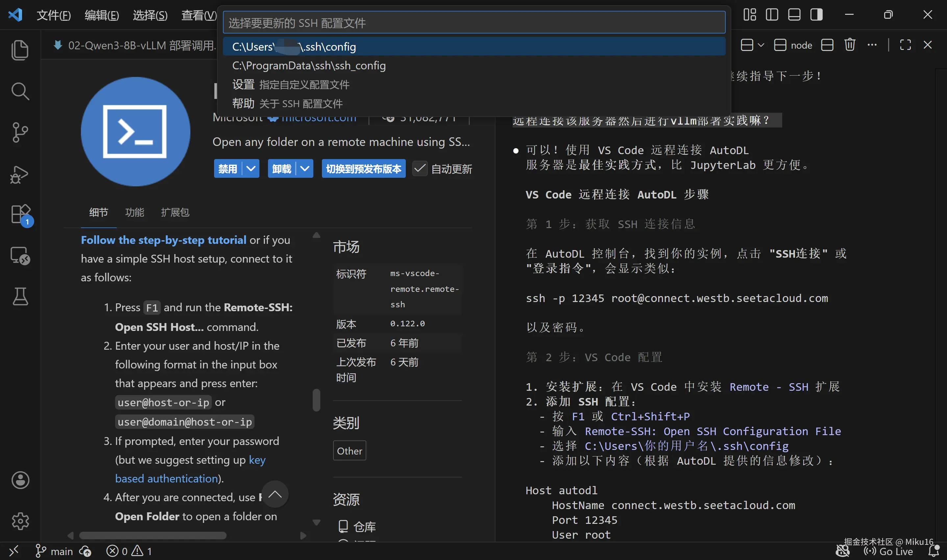Toggle the bottom panel layout icon
Screen dimensions: 947x560
pos(794,15)
